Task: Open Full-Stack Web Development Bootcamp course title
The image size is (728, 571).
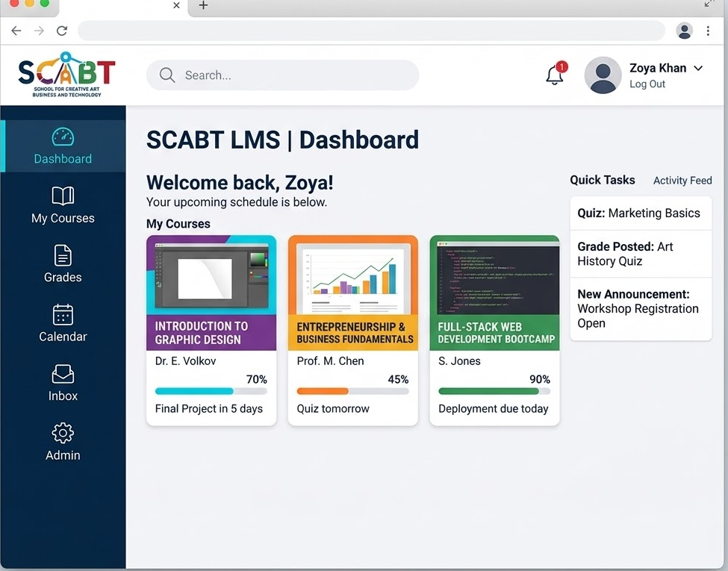Action: [x=496, y=333]
